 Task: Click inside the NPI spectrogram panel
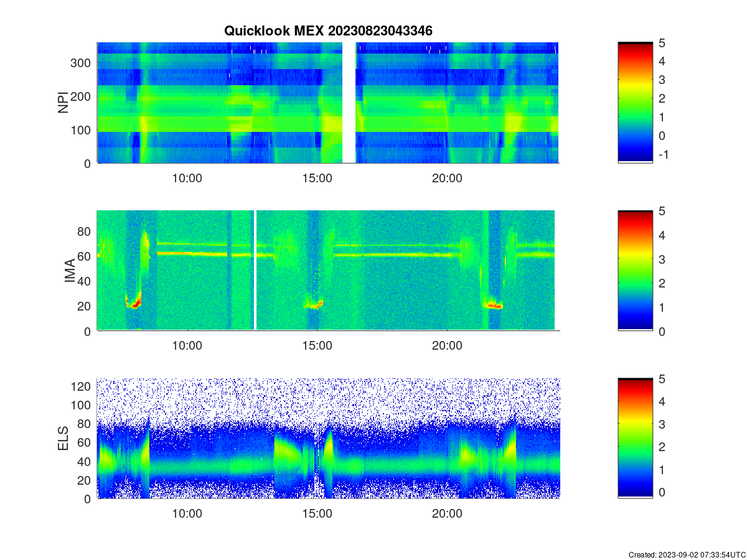point(327,103)
